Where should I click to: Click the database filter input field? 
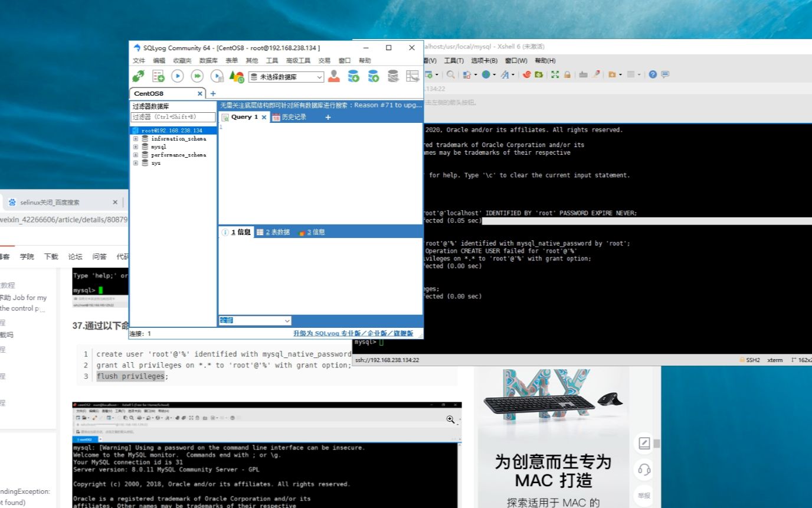[173, 117]
